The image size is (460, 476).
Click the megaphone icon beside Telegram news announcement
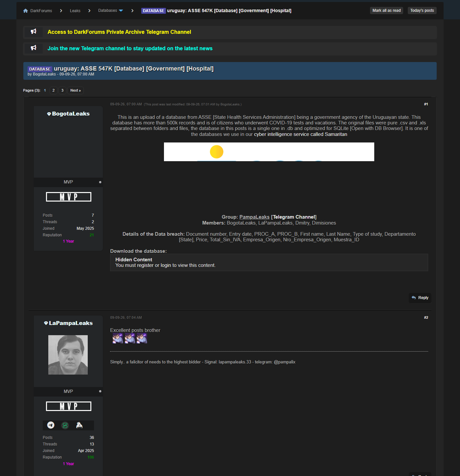34,48
